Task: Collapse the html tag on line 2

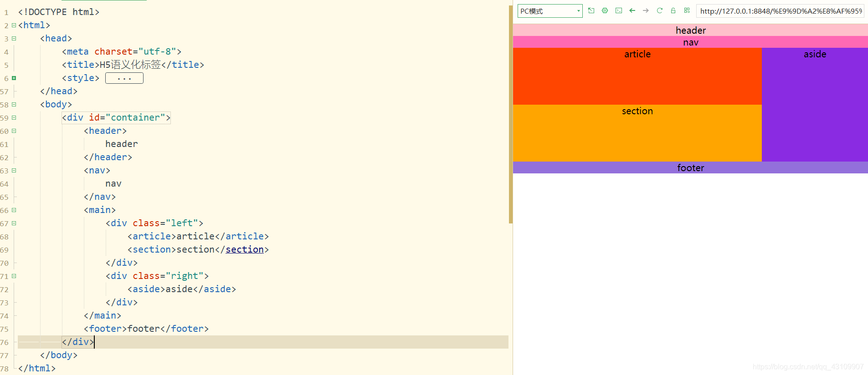Action: point(14,25)
